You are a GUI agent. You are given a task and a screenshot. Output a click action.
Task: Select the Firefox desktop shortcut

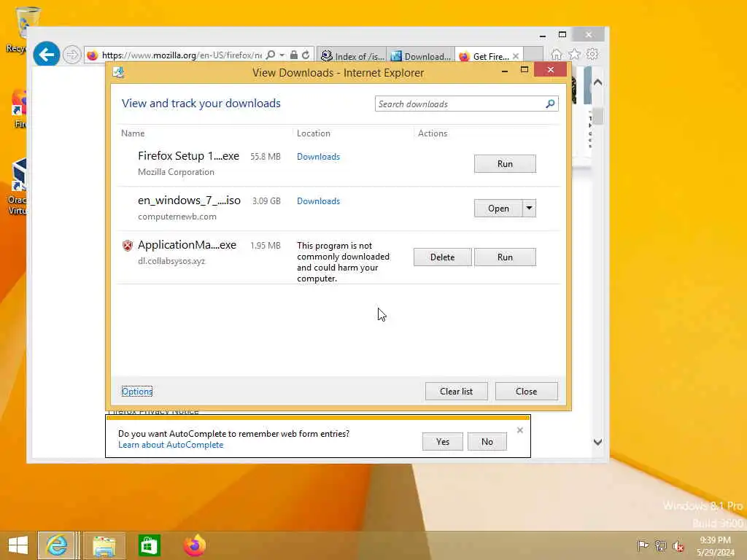(x=19, y=109)
